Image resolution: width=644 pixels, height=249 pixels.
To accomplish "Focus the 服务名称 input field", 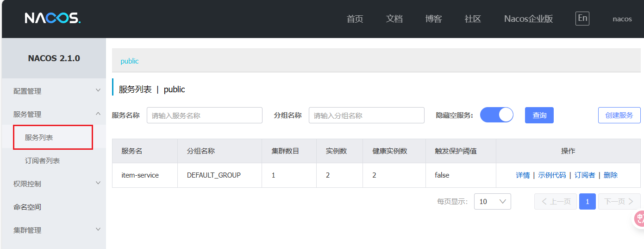I will 204,115.
